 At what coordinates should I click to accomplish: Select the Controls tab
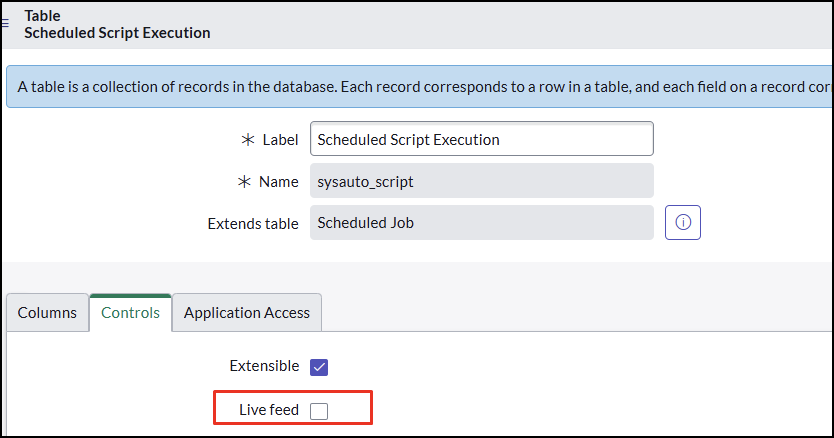pos(130,312)
